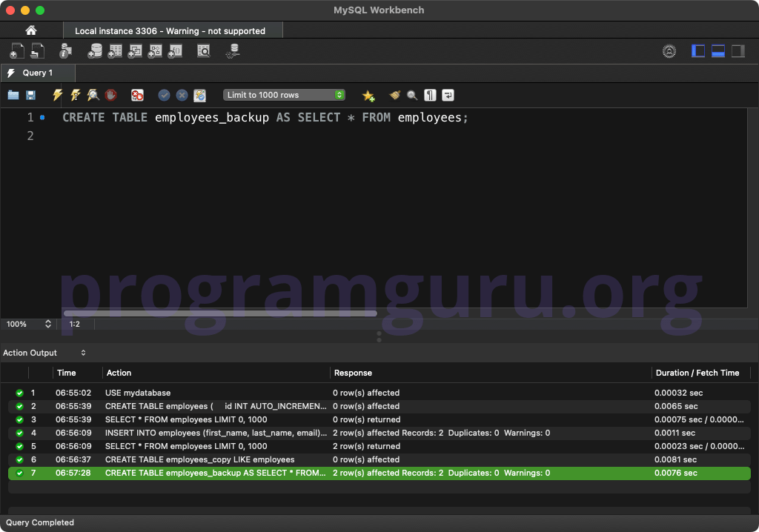The image size is (759, 532).
Task: Create a new view icon
Action: pyautogui.click(x=135, y=51)
